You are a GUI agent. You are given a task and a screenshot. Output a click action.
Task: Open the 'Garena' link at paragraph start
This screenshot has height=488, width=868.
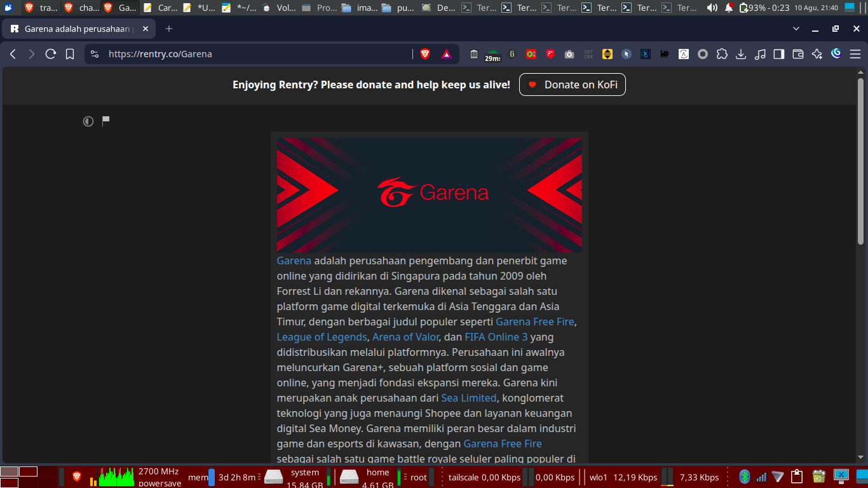294,261
